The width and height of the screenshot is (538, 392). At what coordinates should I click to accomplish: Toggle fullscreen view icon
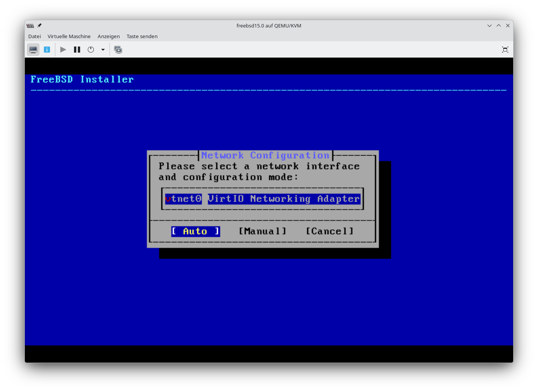tap(505, 50)
